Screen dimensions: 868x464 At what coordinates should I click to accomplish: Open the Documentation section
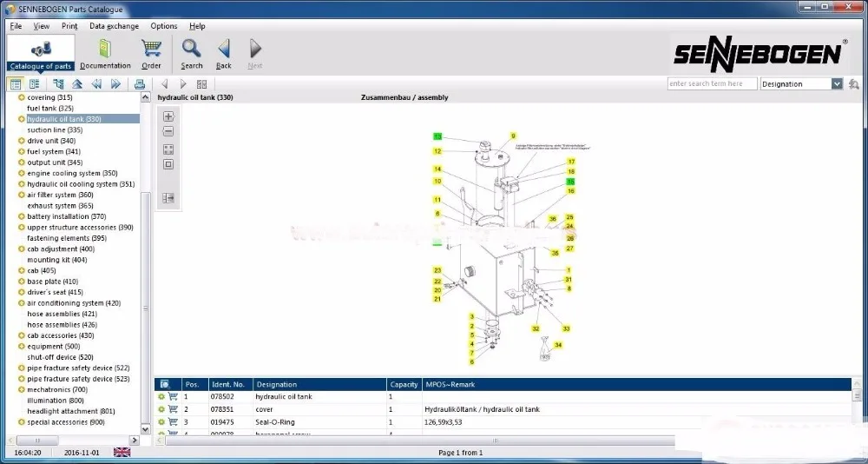pyautogui.click(x=105, y=54)
